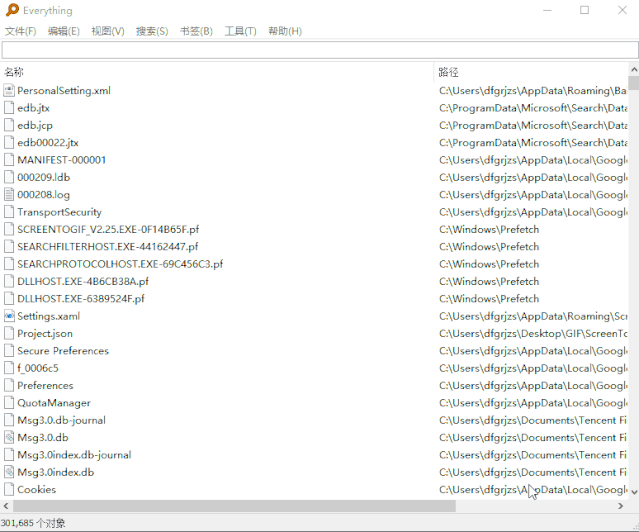
Task: Click the 000208.log text file icon
Action: click(x=9, y=194)
